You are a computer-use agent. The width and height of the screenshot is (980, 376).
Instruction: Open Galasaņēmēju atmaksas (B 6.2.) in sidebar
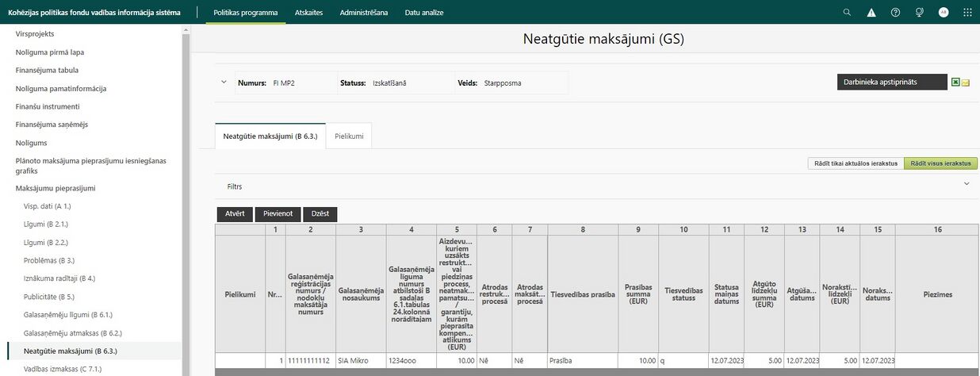73,332
